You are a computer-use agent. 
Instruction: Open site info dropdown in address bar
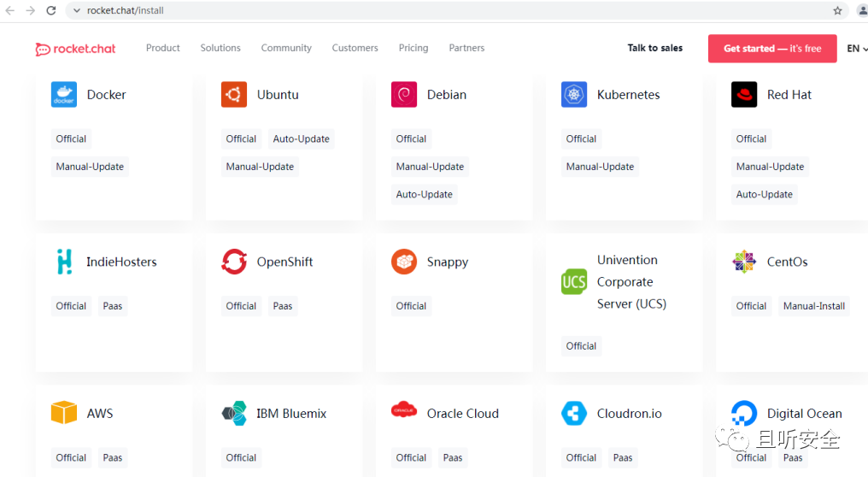pyautogui.click(x=76, y=10)
